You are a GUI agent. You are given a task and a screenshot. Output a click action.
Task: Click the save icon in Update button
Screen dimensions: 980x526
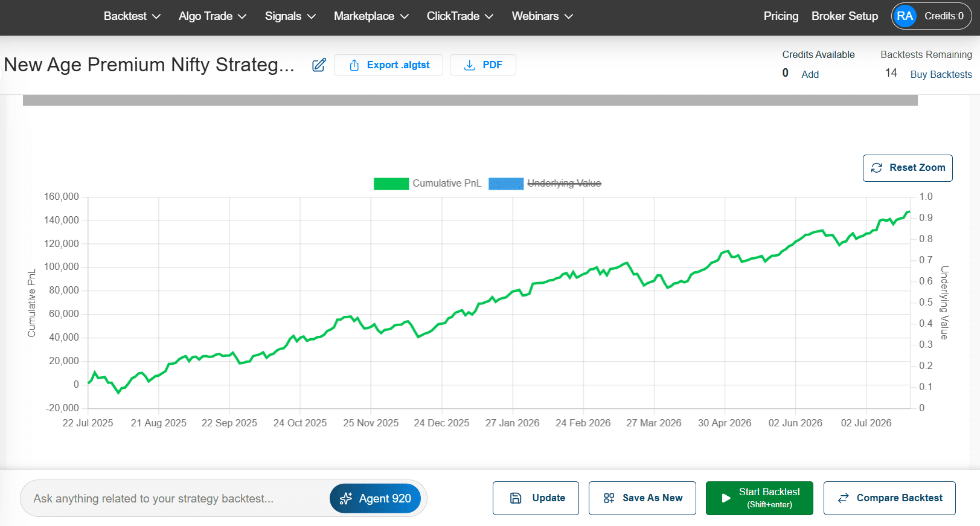click(x=516, y=498)
